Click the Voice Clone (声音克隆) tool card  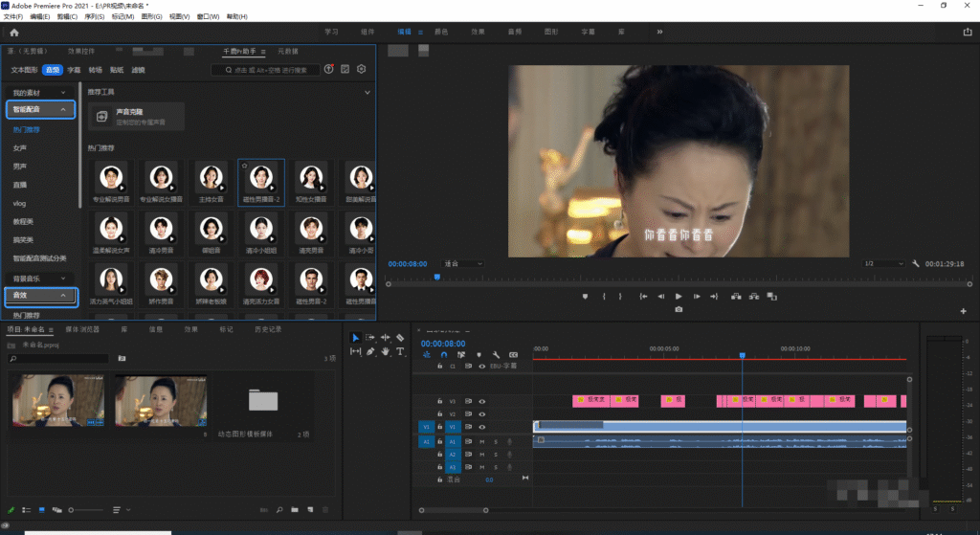136,118
